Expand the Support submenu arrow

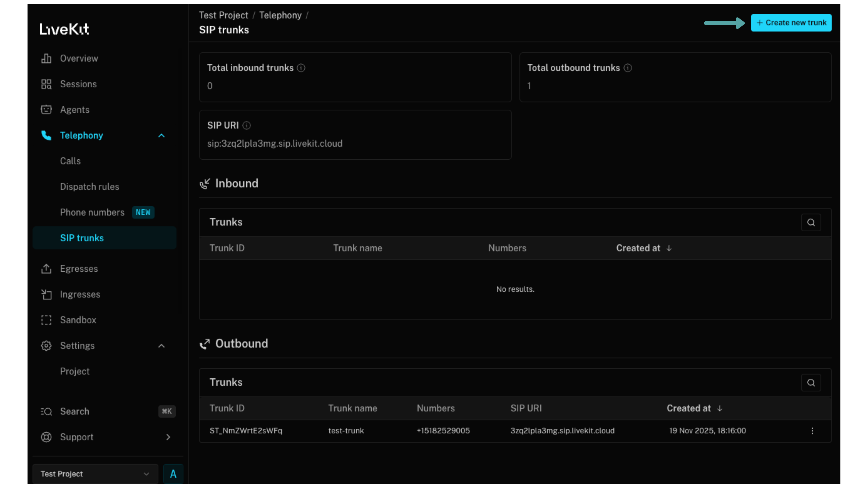point(168,437)
